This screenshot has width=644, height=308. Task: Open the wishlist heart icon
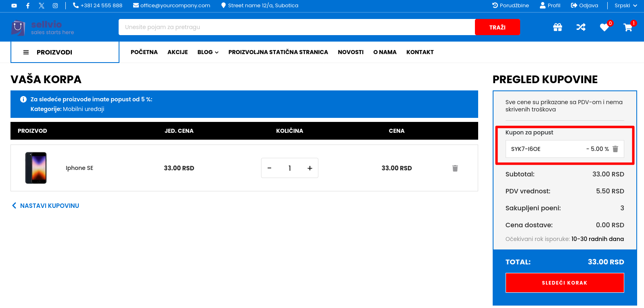(604, 27)
